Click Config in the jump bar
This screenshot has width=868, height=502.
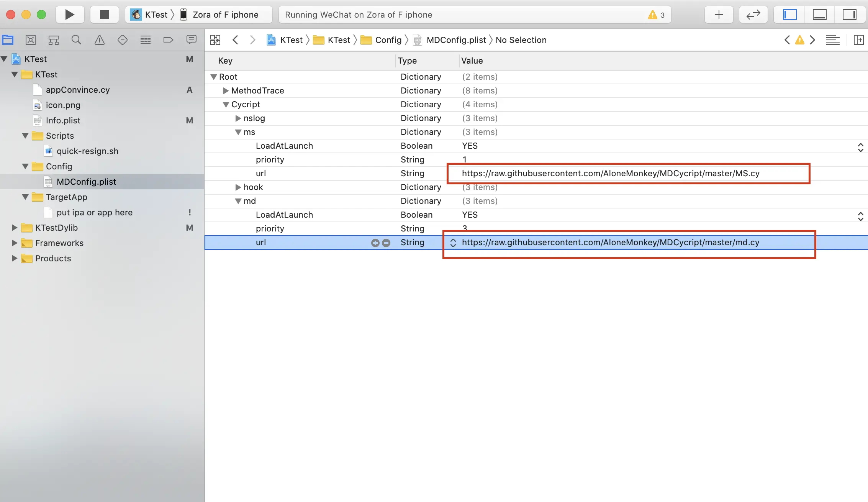coord(388,40)
